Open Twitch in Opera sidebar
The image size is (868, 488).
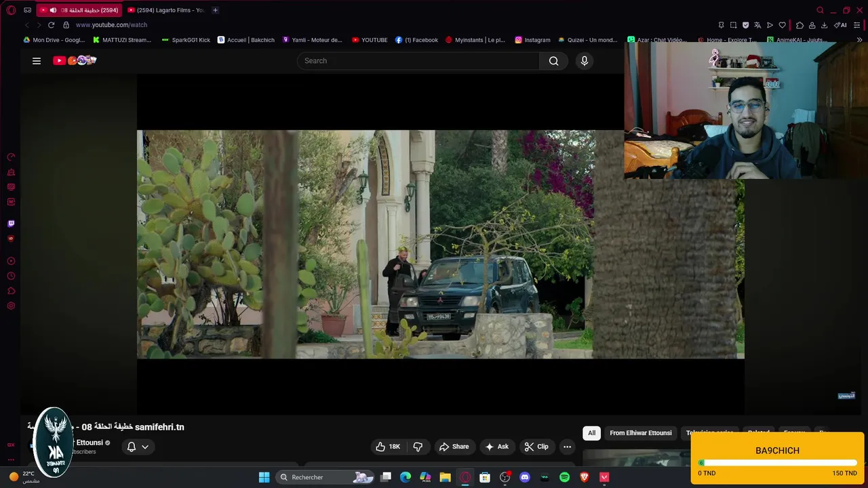(11, 224)
